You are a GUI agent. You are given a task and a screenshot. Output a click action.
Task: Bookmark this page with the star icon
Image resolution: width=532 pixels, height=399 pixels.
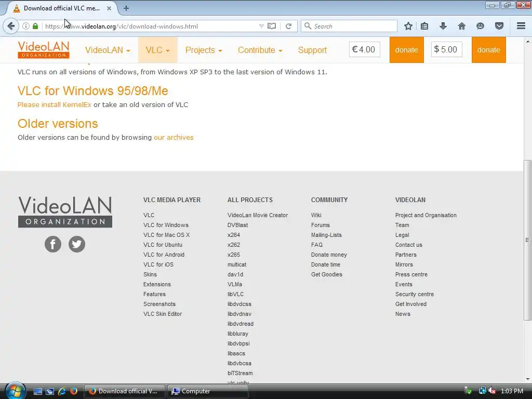click(x=408, y=26)
